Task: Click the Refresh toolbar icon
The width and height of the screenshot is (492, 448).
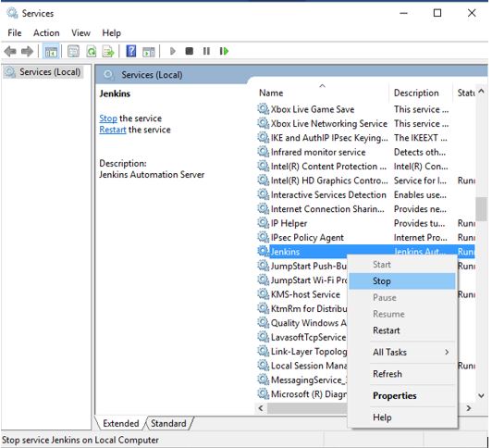Action: [92, 51]
